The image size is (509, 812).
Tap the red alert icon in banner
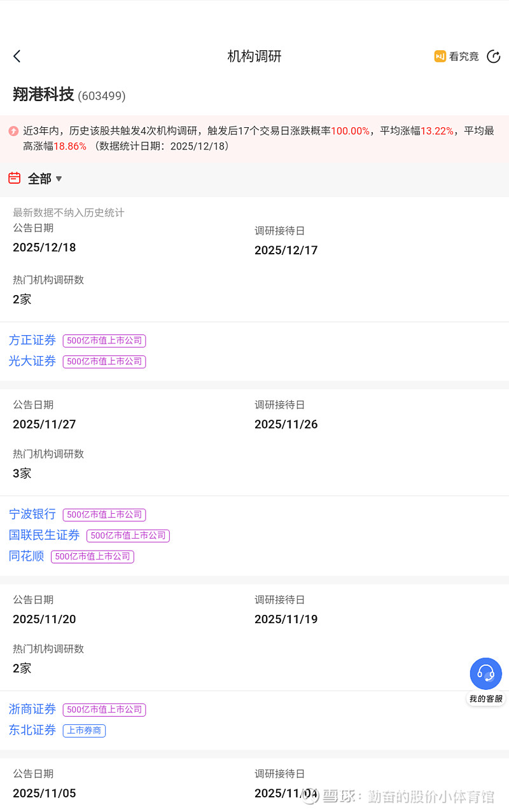(x=13, y=132)
